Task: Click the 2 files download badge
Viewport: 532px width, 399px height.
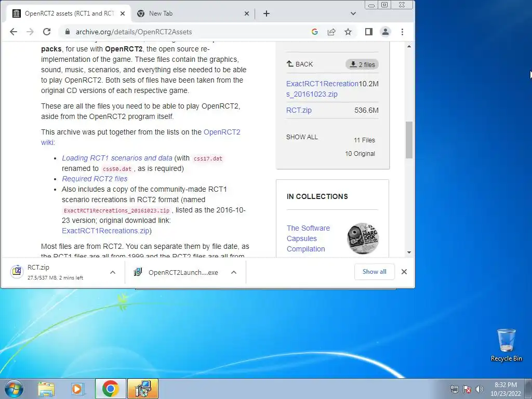Action: click(362, 64)
